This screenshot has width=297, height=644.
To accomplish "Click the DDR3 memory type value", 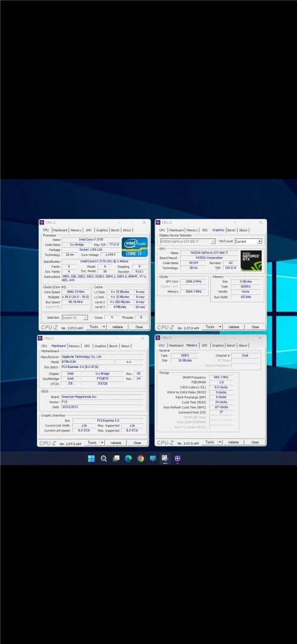I will (x=184, y=356).
